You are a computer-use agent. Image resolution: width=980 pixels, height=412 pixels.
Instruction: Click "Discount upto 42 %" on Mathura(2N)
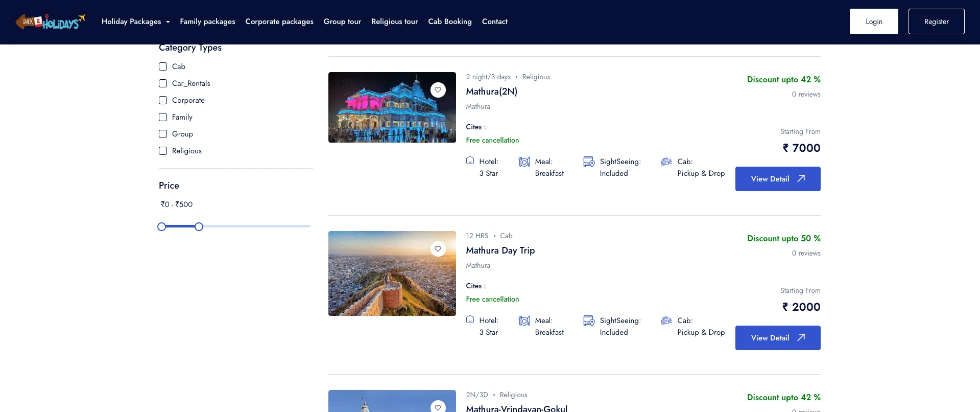[783, 79]
